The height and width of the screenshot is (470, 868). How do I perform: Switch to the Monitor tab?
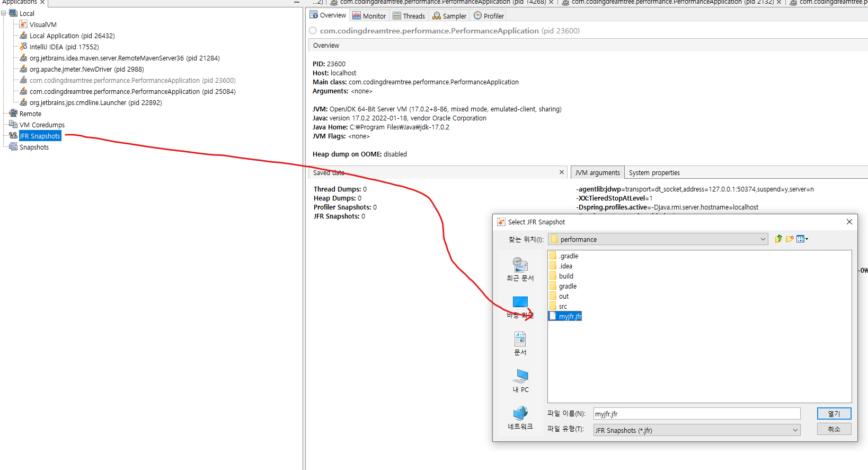point(369,16)
